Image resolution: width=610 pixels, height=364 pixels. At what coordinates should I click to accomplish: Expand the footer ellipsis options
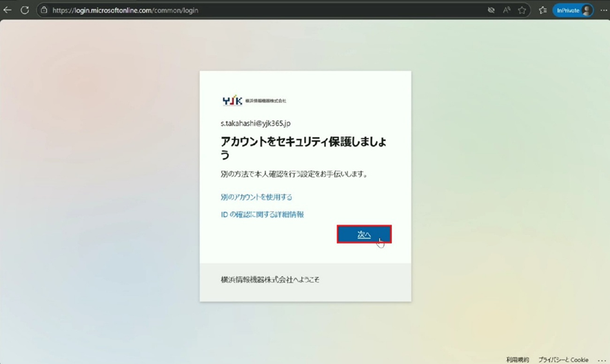tap(601, 359)
